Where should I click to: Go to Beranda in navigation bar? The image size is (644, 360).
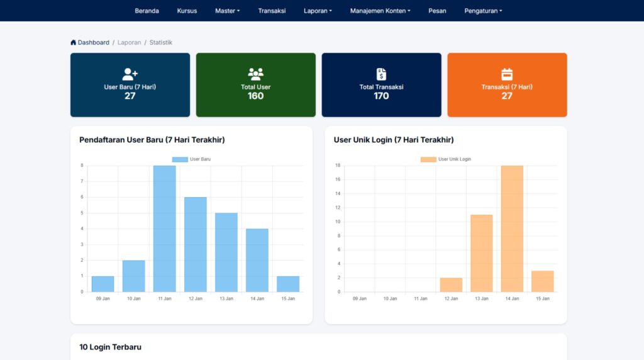(x=147, y=11)
